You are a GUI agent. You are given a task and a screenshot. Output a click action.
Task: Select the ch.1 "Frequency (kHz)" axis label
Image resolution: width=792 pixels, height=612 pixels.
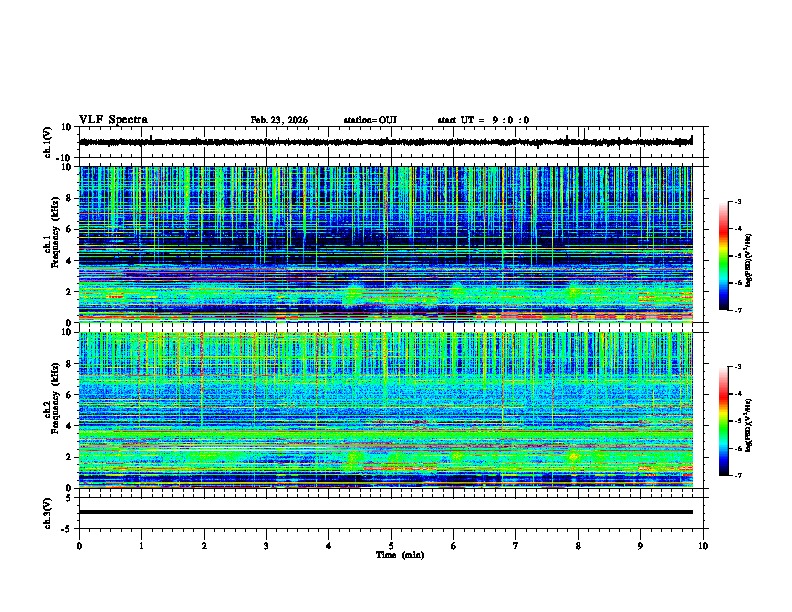(x=55, y=233)
